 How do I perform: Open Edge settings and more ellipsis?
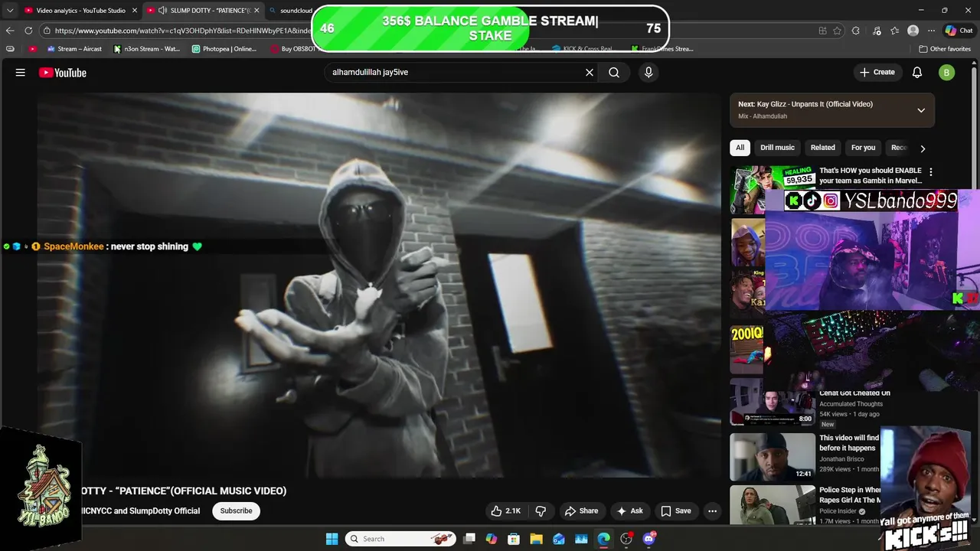[931, 31]
